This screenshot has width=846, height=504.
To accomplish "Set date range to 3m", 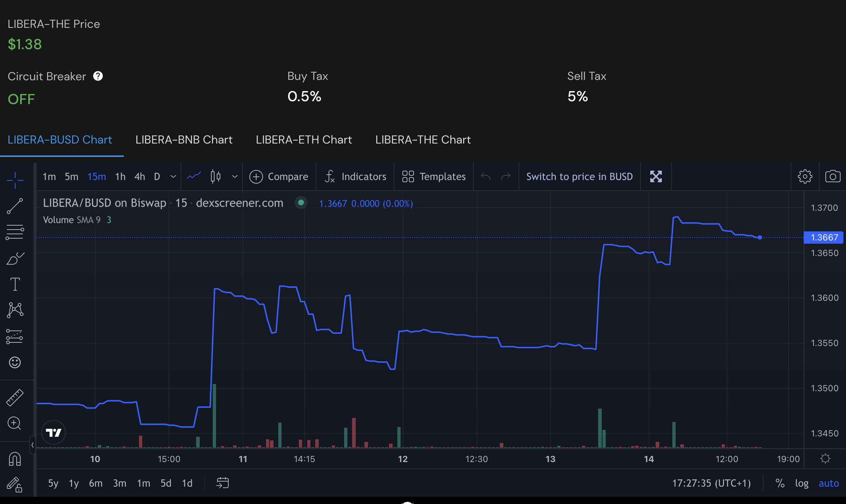I will pyautogui.click(x=119, y=483).
